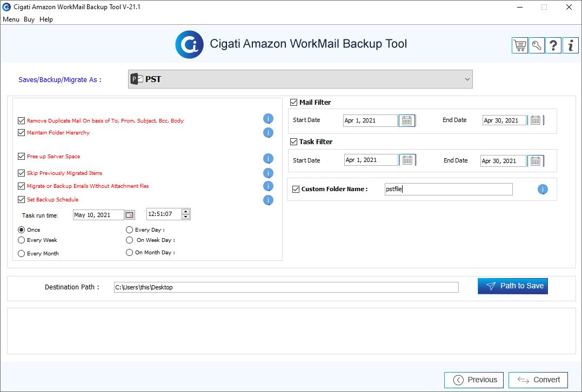The image size is (582, 392).
Task: Uncheck Custom Folder Name checkbox
Action: point(296,189)
